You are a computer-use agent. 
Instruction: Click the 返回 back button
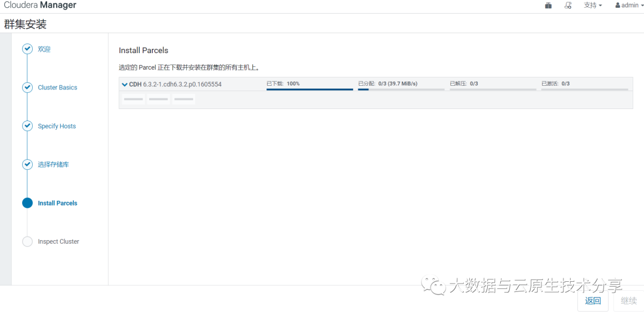[x=593, y=300]
